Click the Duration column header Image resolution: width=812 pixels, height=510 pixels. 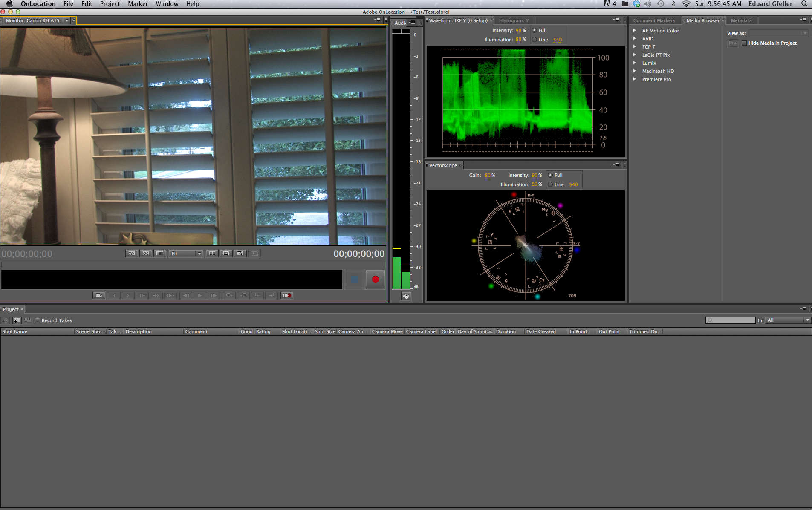click(509, 331)
